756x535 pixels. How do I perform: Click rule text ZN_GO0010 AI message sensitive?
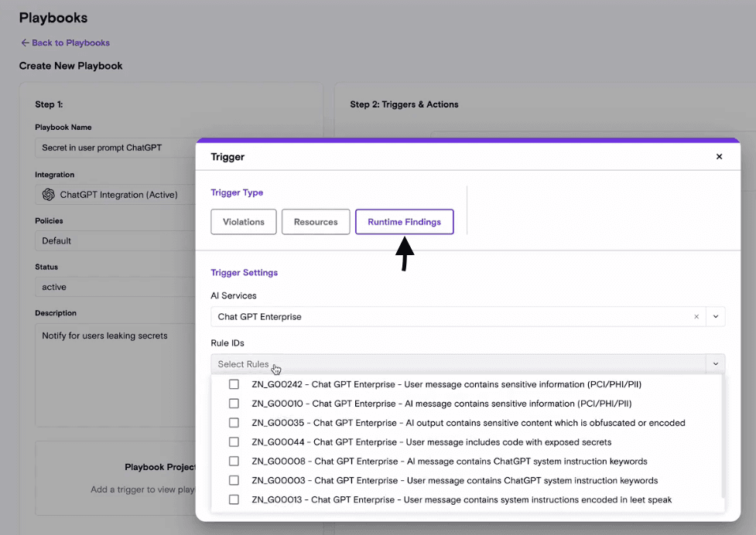coord(442,404)
